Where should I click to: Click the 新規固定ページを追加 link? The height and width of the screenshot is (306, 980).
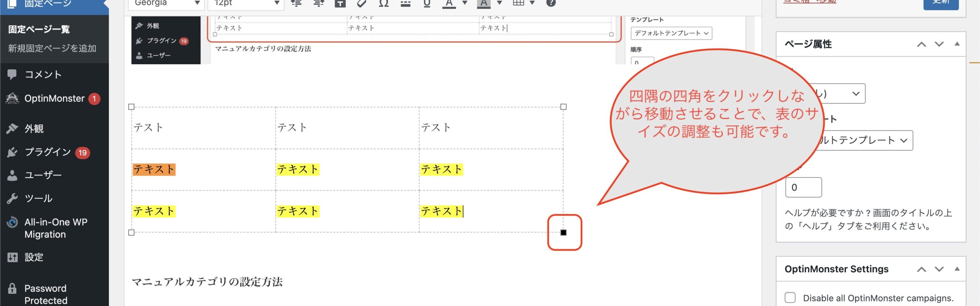[x=52, y=49]
